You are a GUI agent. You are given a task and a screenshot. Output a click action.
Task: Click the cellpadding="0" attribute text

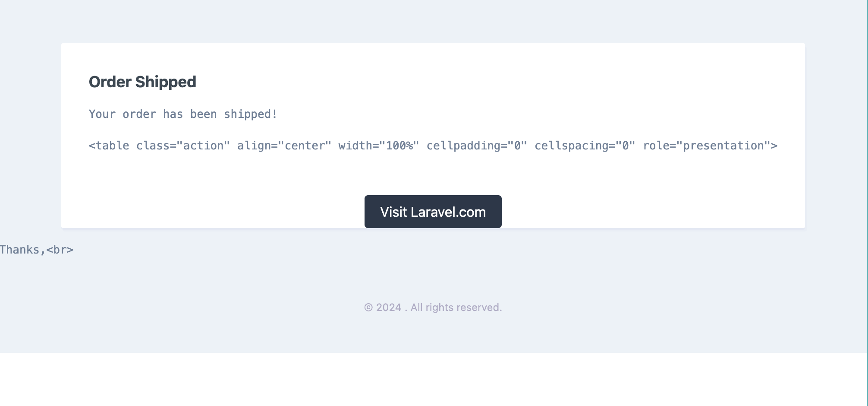[476, 146]
